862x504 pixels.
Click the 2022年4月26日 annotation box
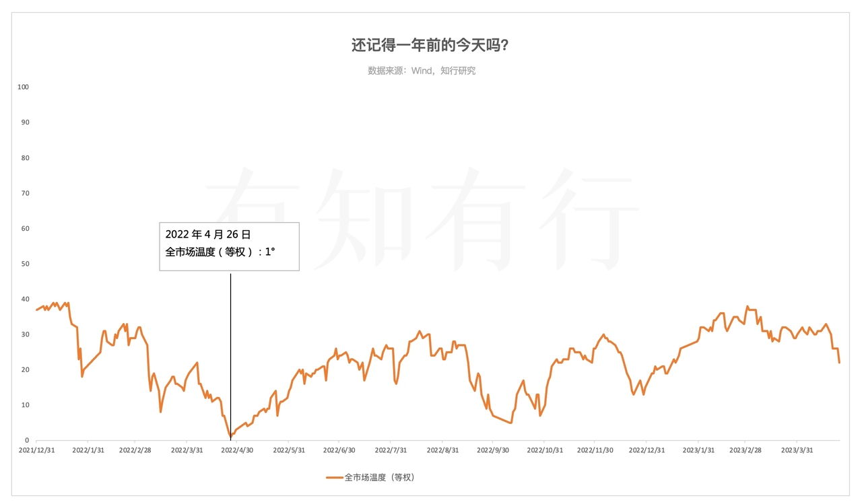coord(229,246)
